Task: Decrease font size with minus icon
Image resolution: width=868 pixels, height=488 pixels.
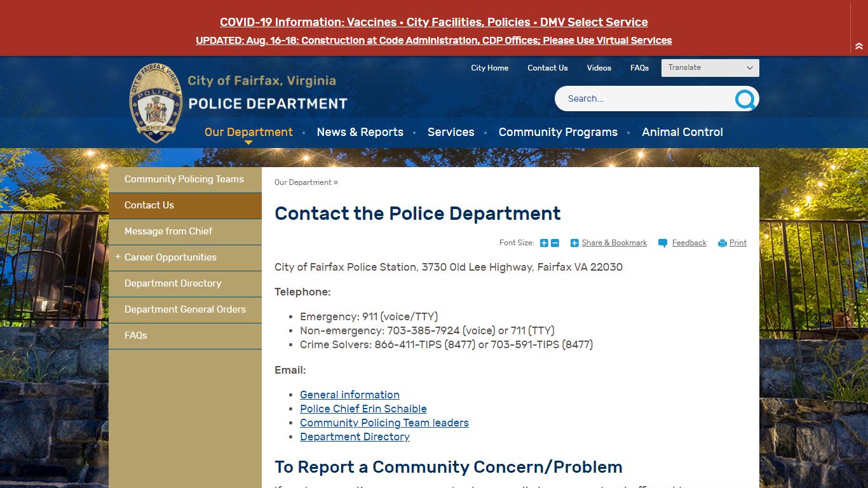Action: [x=555, y=243]
